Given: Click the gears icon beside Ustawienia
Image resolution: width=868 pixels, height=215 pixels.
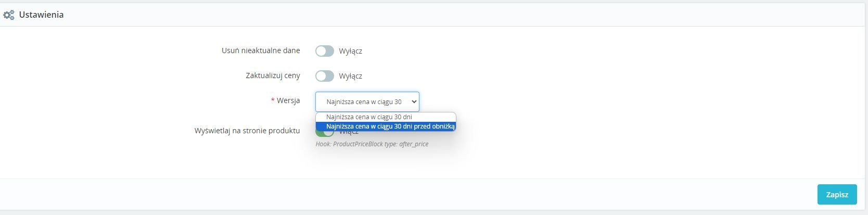Looking at the screenshot, I should point(9,15).
